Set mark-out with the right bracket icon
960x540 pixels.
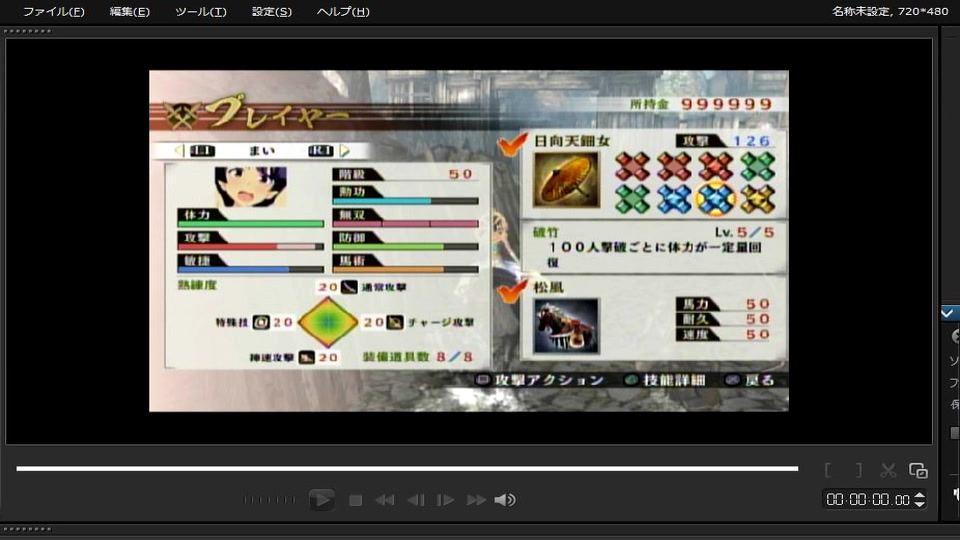tap(859, 470)
